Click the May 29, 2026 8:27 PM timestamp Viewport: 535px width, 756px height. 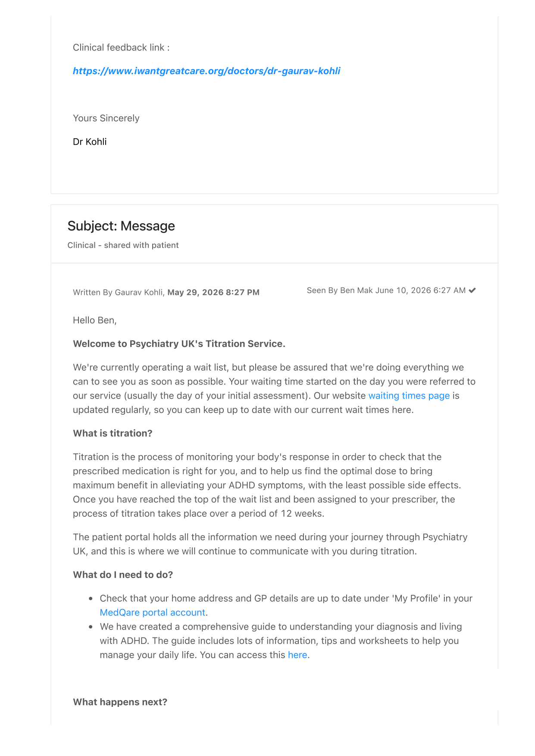point(213,292)
